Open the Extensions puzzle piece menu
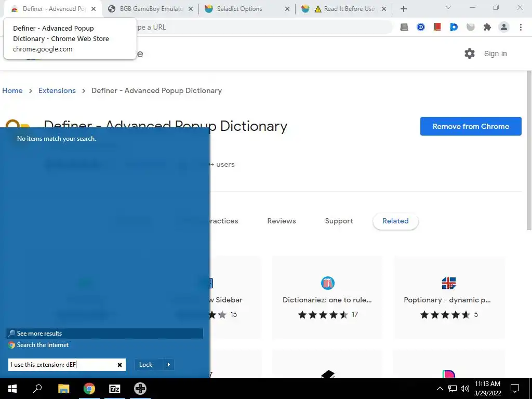 coord(487,27)
